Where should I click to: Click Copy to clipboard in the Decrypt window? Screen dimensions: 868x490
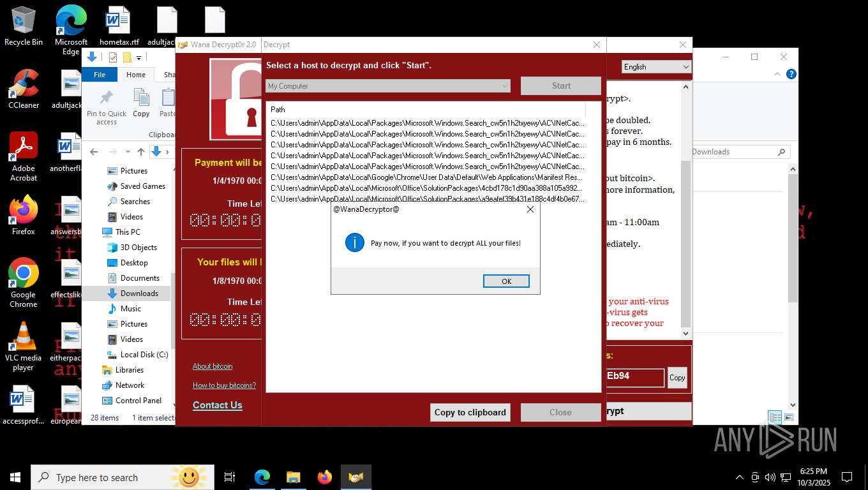pos(470,412)
